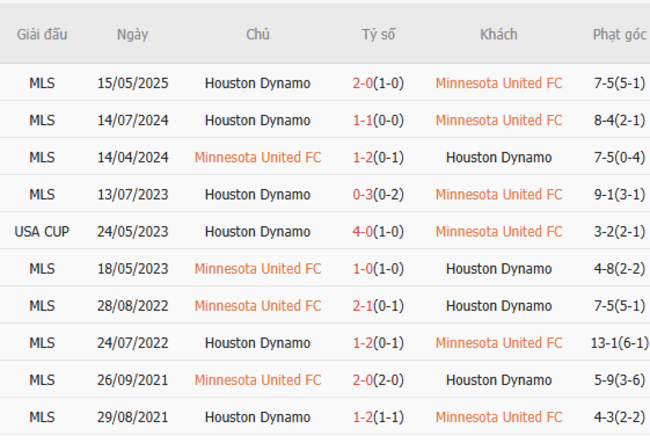Open the 2-0(1-0) score on 15/05/2025
The image size is (650, 443).
pyautogui.click(x=378, y=83)
